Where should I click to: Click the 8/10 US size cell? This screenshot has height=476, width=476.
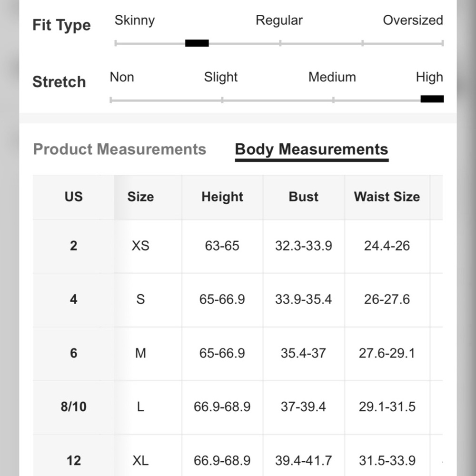coord(73,407)
